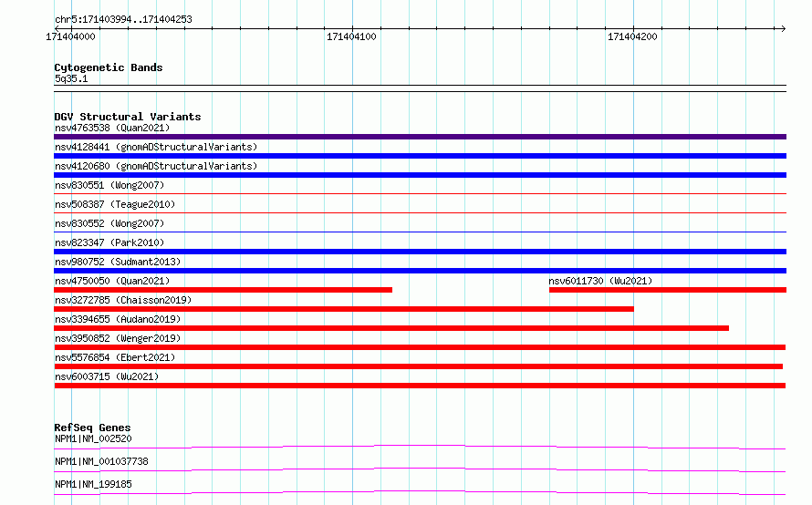Click the nsv5576854 (Ebert2021) label

[x=115, y=357]
